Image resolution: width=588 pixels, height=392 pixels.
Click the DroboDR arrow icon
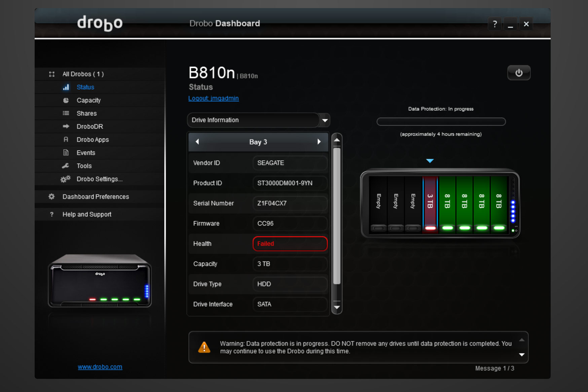tap(66, 126)
